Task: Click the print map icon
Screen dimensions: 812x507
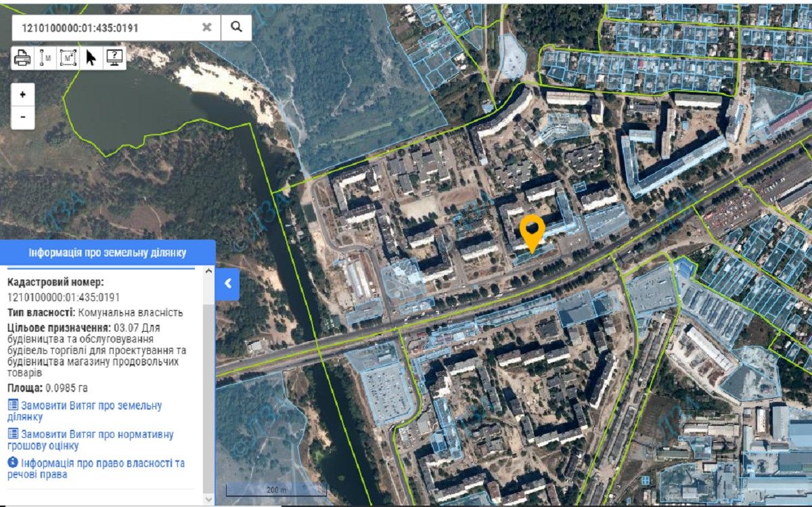Action: pos(22,58)
